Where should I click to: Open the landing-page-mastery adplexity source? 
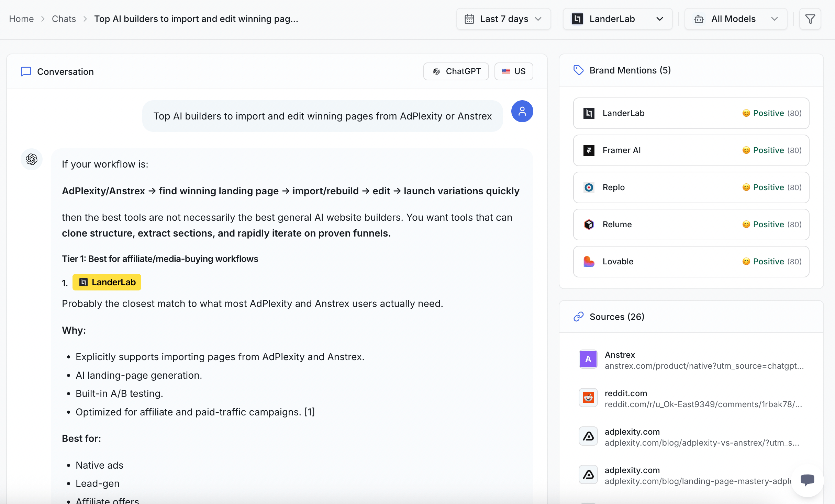(691, 476)
